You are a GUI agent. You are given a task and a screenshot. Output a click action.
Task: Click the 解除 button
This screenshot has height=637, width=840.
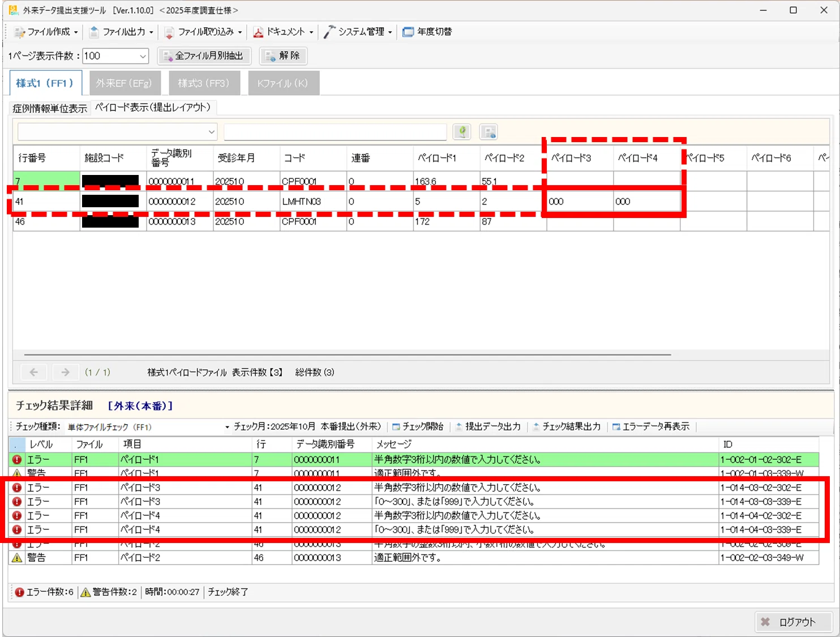[x=283, y=55]
